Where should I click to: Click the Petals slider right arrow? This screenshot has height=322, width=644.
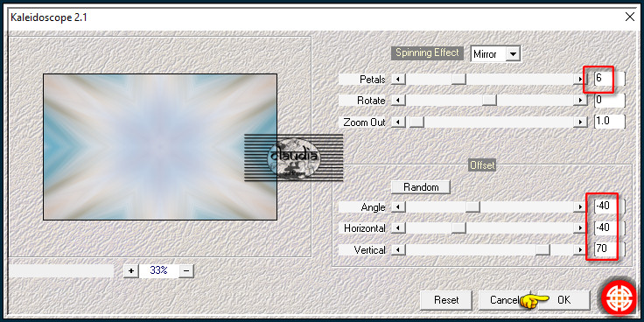580,79
